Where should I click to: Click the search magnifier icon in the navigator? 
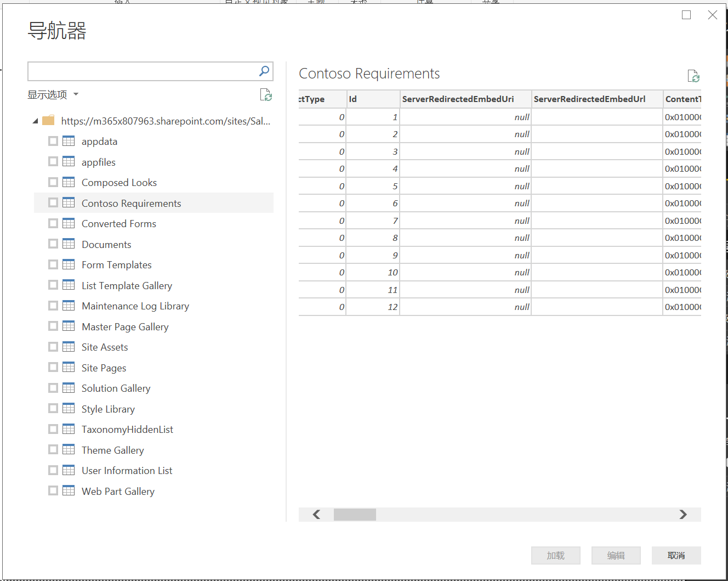point(264,71)
